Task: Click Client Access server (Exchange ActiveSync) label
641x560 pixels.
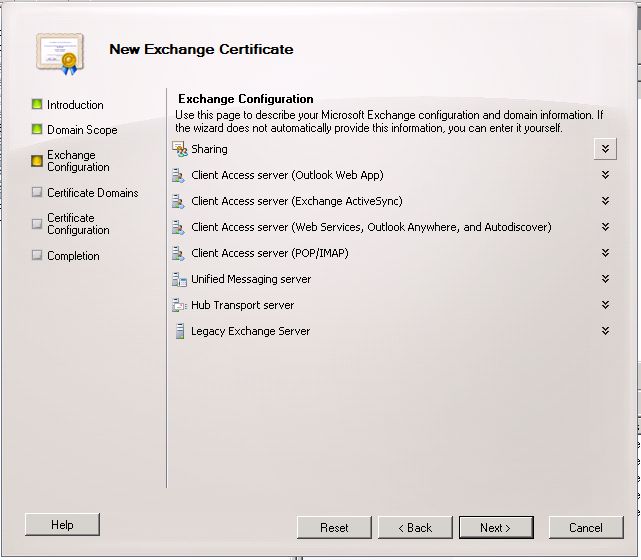Action: point(297,202)
